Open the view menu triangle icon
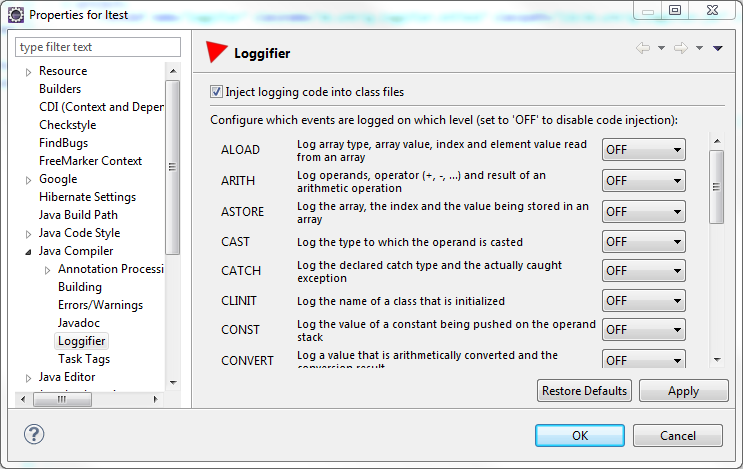 717,48
